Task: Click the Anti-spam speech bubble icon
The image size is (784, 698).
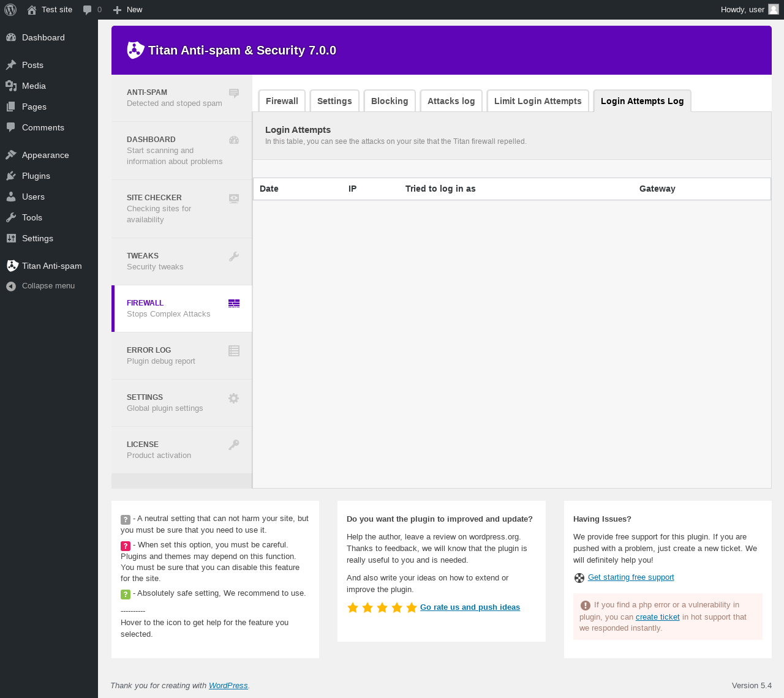Action: point(234,93)
